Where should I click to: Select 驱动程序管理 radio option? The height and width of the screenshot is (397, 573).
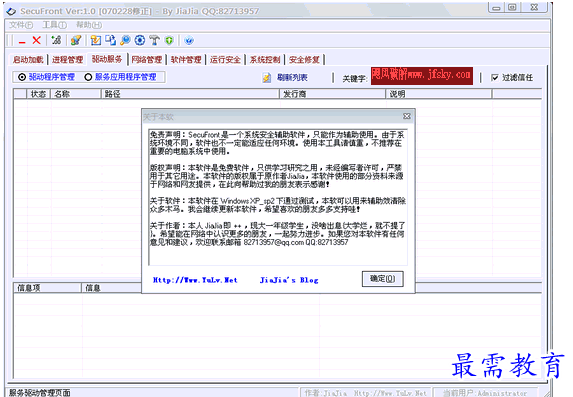coord(46,77)
